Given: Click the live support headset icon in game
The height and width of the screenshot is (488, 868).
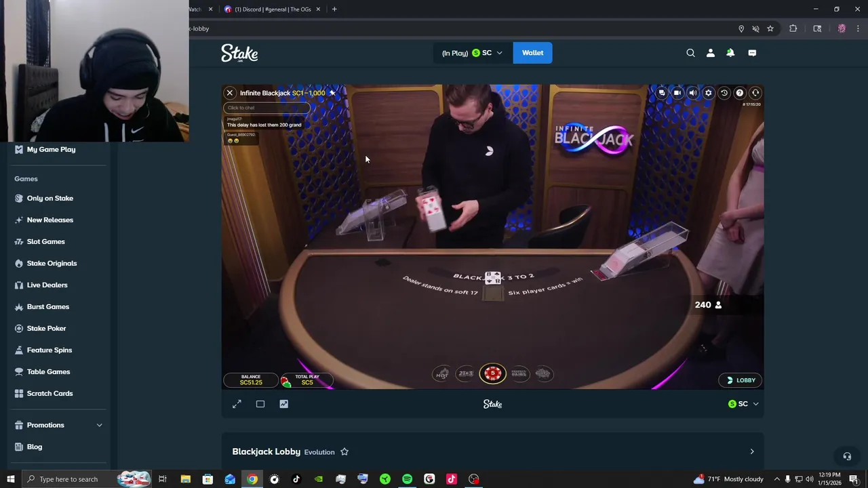Looking at the screenshot, I should click(755, 93).
